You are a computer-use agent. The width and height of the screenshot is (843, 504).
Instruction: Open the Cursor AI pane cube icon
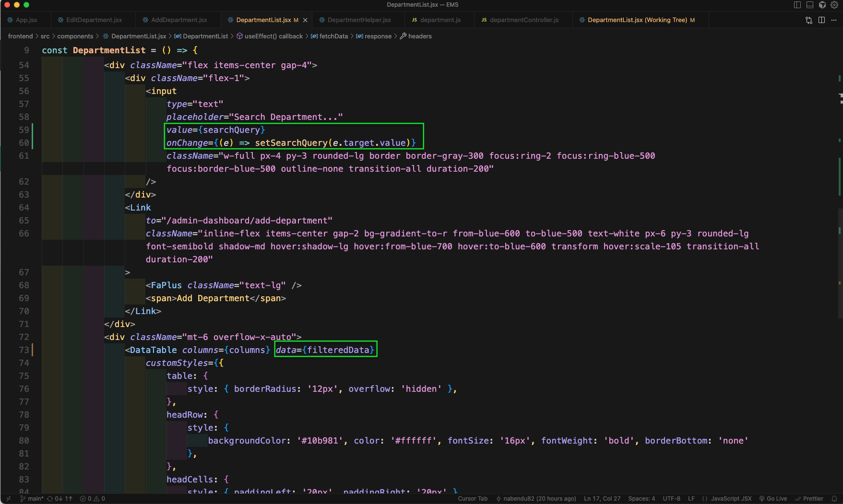(822, 5)
